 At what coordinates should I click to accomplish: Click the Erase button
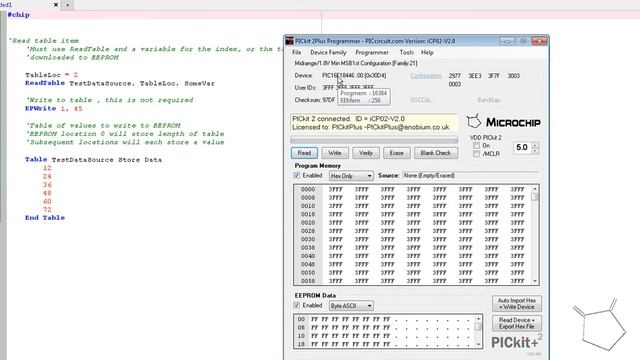(396, 153)
